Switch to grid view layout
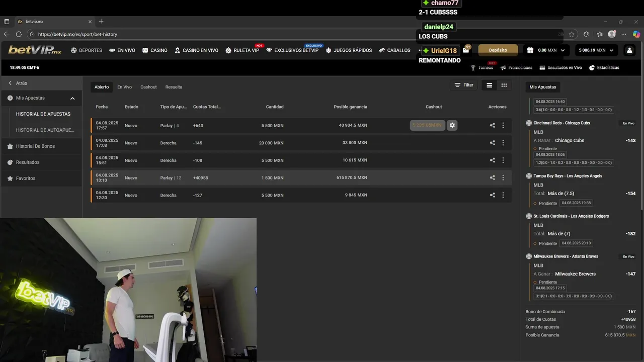Screen dimensions: 644x362 [x=504, y=85]
